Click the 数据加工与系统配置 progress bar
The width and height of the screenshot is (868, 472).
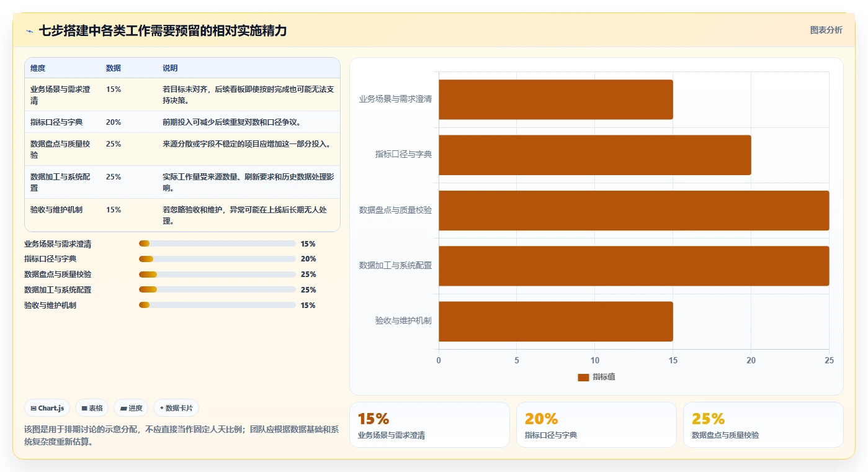[217, 289]
